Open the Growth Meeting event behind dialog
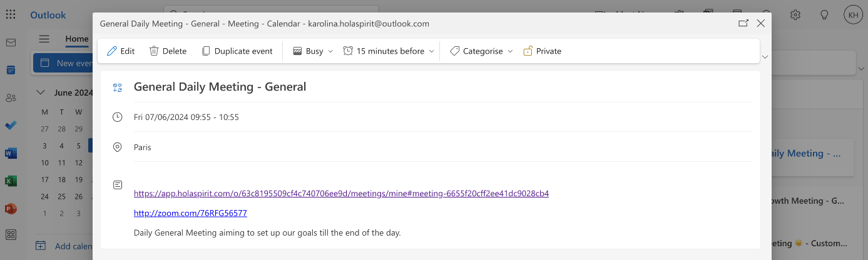 (809, 201)
